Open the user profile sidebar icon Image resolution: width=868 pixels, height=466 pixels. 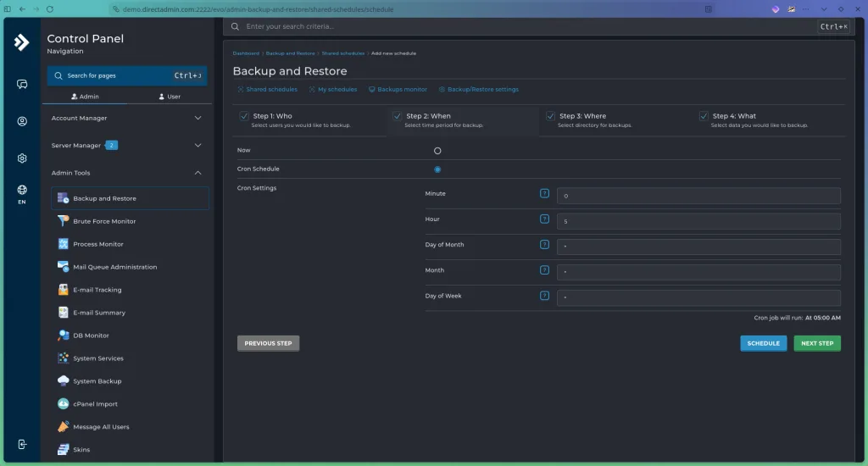tap(21, 121)
